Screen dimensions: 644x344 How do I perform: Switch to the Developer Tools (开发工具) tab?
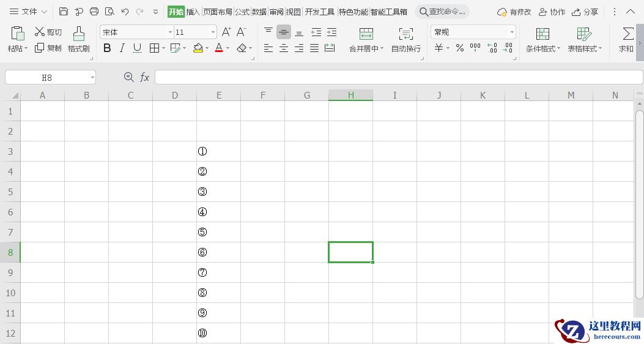pos(319,12)
